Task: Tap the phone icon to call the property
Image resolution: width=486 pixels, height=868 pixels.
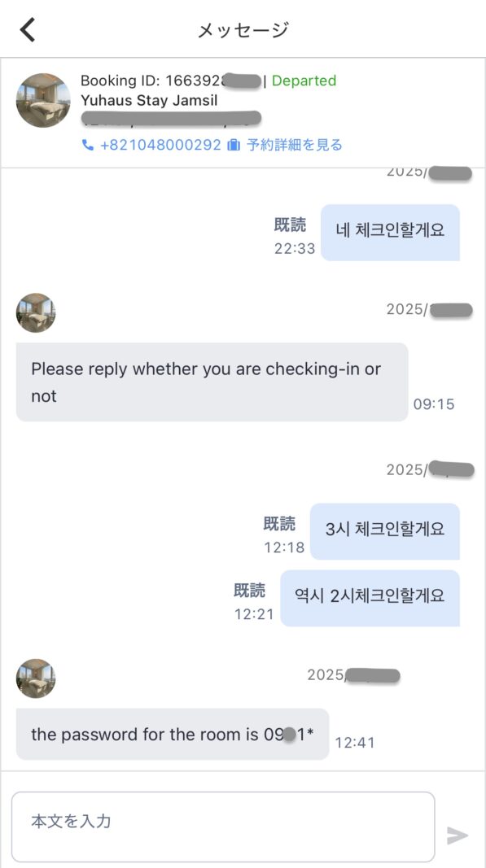Action: click(88, 145)
